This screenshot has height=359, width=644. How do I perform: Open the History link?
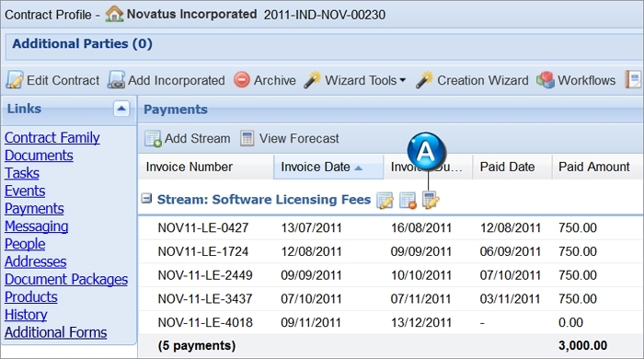[x=26, y=314]
